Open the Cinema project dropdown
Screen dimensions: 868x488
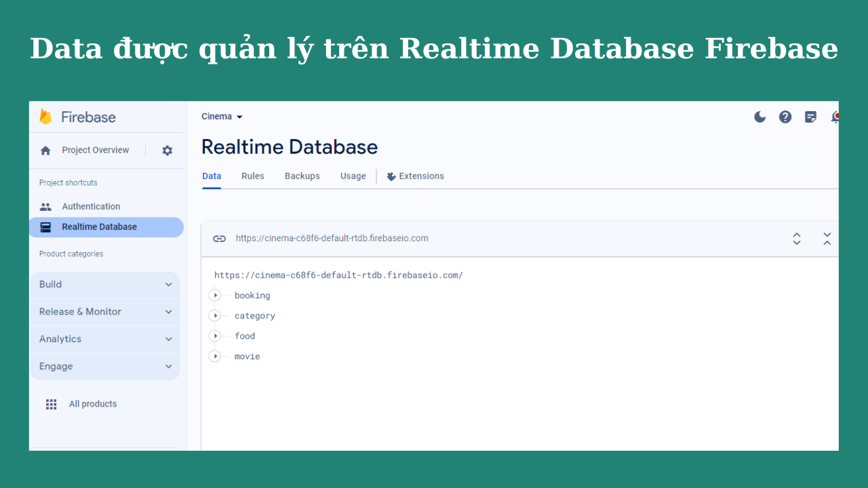tap(222, 117)
